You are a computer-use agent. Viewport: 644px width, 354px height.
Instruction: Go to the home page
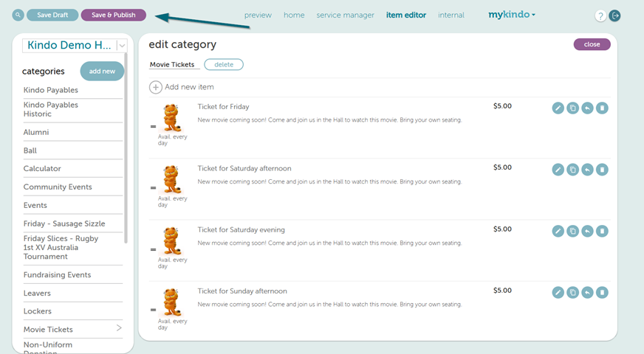(294, 15)
